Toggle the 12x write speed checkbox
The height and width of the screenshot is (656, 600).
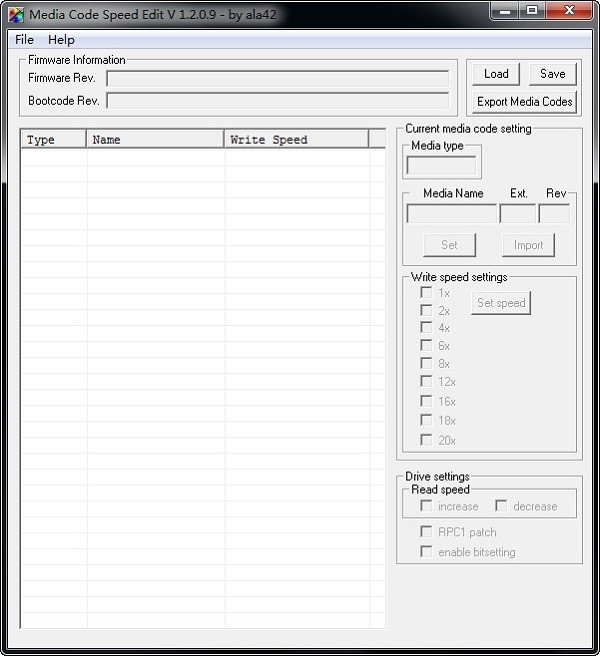[426, 381]
